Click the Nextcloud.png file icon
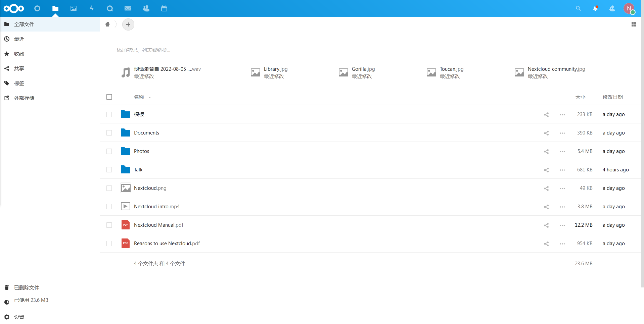The height and width of the screenshot is (324, 644). click(x=126, y=188)
